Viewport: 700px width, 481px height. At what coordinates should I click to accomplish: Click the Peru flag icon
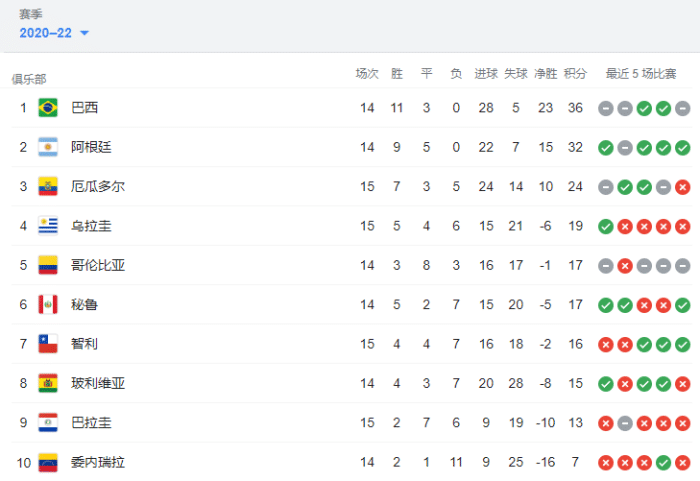48,305
